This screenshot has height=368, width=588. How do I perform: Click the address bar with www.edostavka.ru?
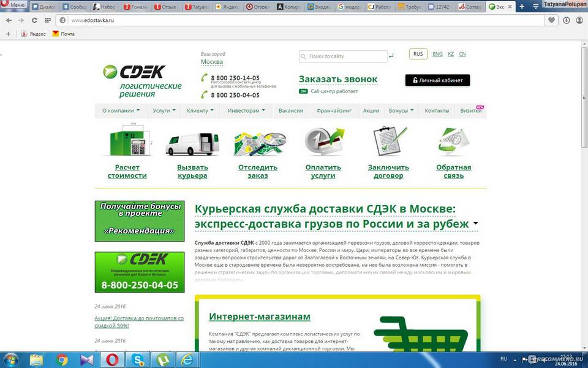click(x=300, y=20)
